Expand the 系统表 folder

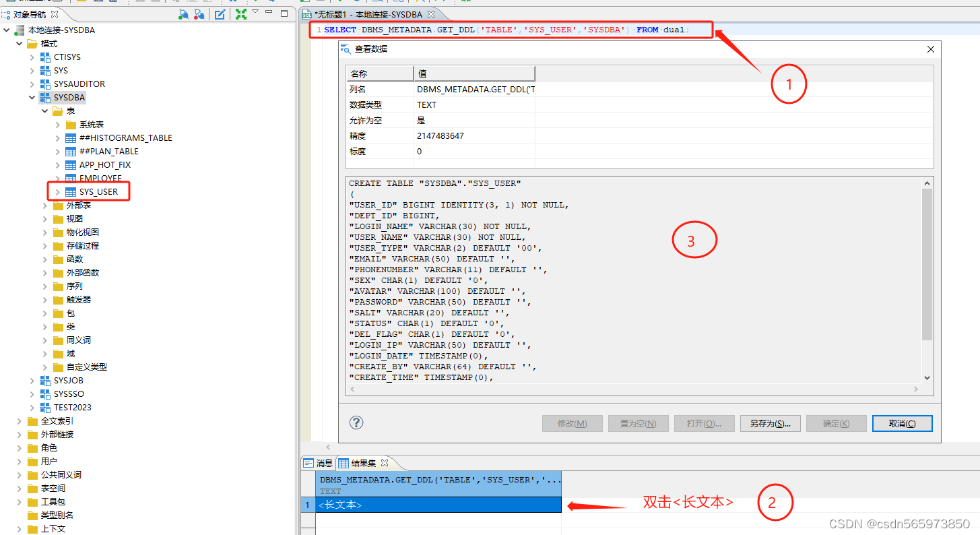58,124
